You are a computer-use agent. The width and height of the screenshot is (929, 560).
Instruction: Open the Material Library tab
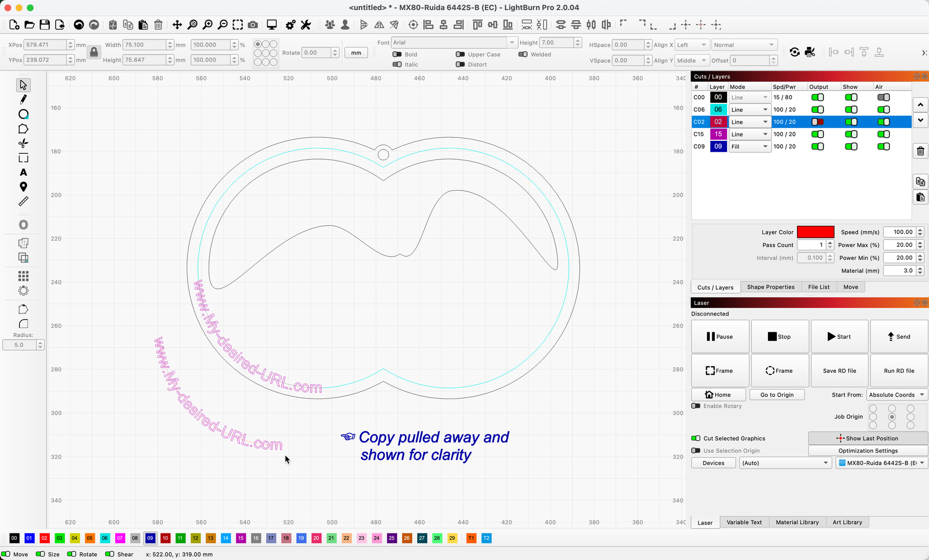point(797,522)
